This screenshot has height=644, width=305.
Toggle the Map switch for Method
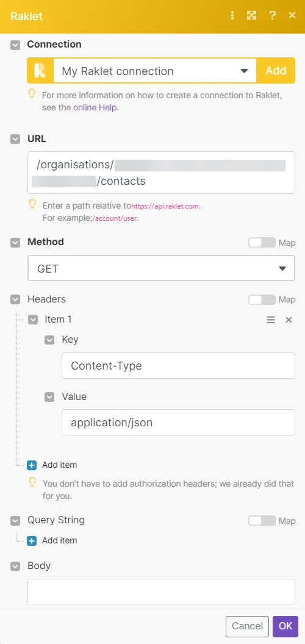(262, 242)
